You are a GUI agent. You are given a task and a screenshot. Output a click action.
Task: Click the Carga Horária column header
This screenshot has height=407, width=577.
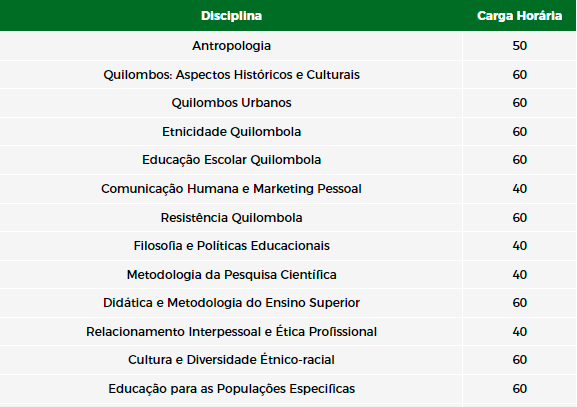tap(519, 16)
